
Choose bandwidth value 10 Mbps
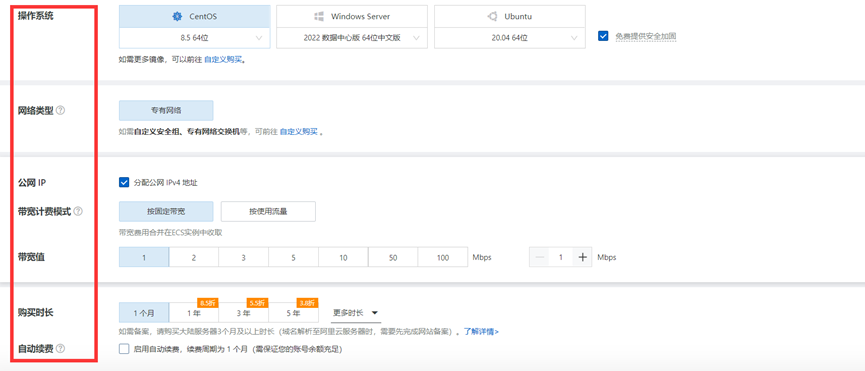(x=343, y=257)
